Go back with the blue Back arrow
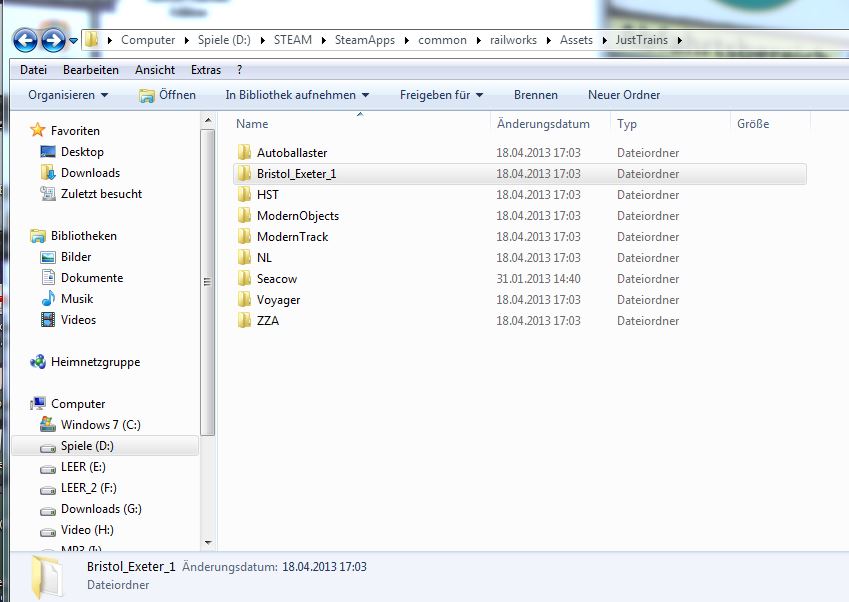The width and height of the screenshot is (849, 602). (x=25, y=41)
